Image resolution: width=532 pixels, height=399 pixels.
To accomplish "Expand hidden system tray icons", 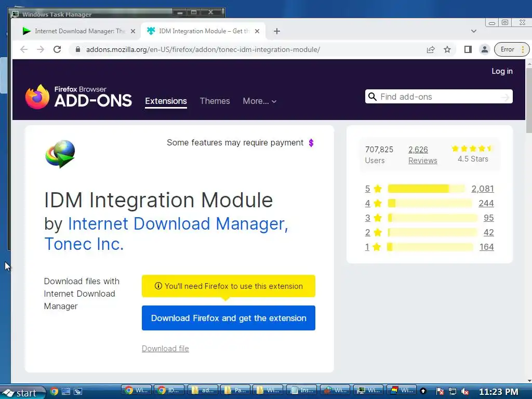I will click(423, 391).
